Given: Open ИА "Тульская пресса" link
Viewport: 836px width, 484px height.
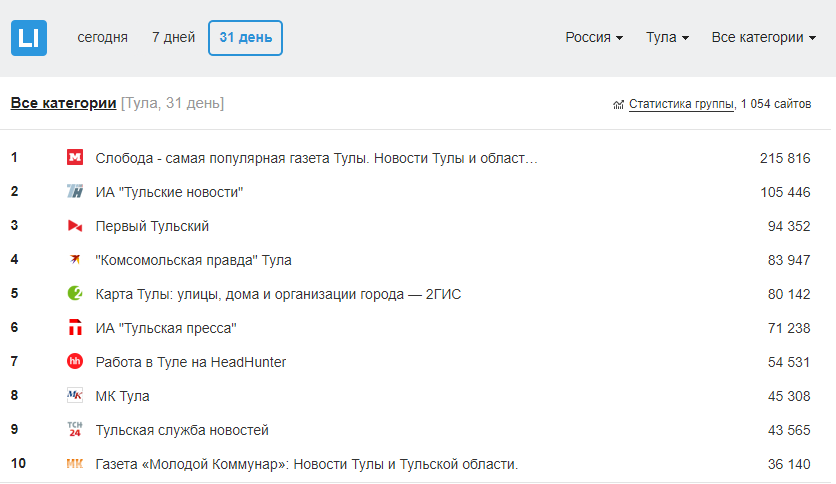Looking at the screenshot, I should (x=166, y=328).
